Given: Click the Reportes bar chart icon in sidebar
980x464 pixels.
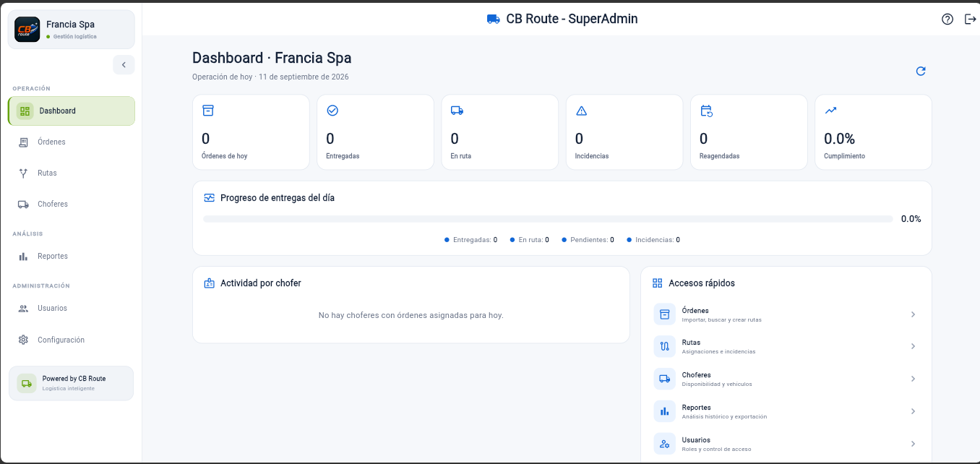Looking at the screenshot, I should click(x=23, y=257).
